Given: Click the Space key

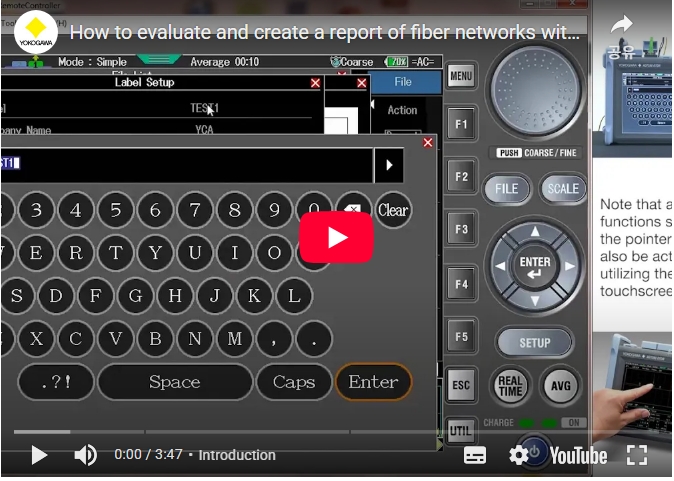Looking at the screenshot, I should (175, 382).
